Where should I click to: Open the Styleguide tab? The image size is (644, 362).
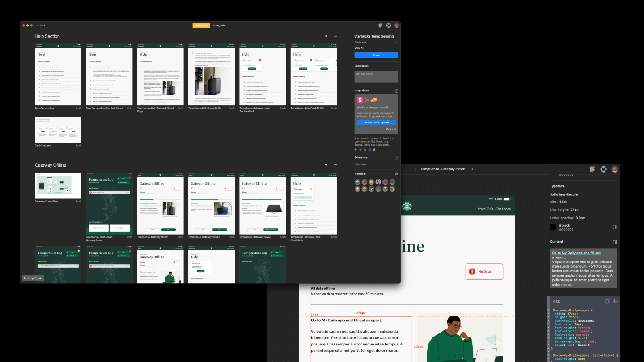click(x=219, y=25)
